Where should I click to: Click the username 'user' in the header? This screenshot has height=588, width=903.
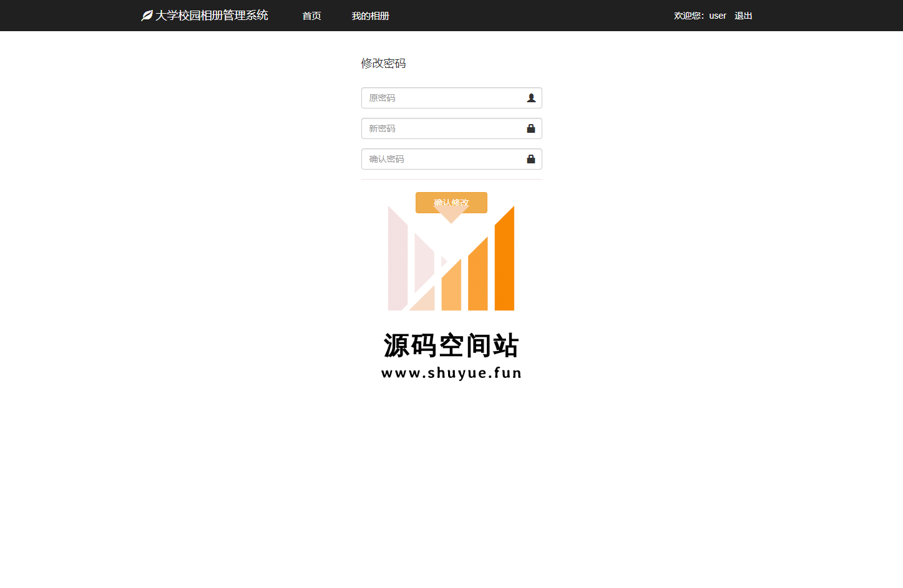[x=718, y=16]
